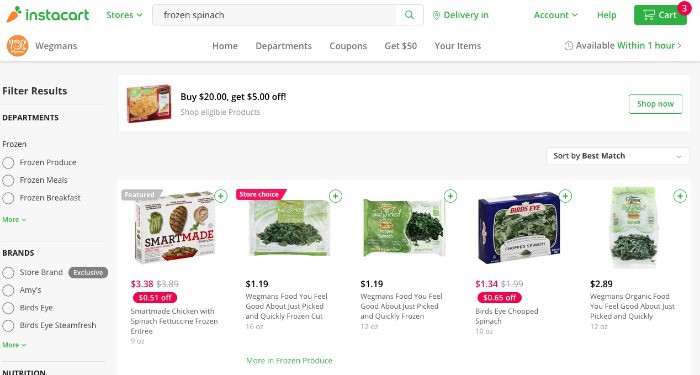700x375 pixels.
Task: Go to the Coupons tab
Action: [348, 46]
